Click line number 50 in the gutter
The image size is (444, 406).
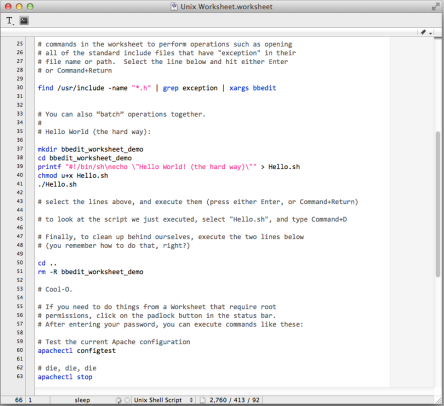click(20, 263)
